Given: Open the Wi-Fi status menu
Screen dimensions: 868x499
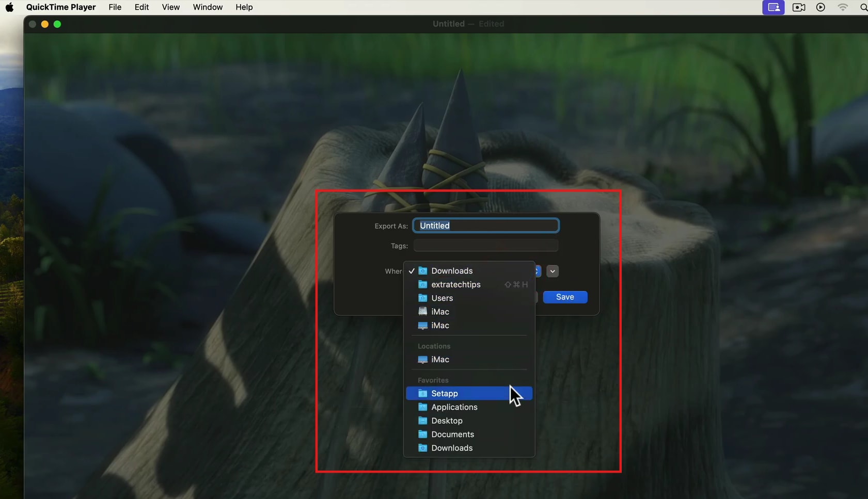Looking at the screenshot, I should coord(843,7).
